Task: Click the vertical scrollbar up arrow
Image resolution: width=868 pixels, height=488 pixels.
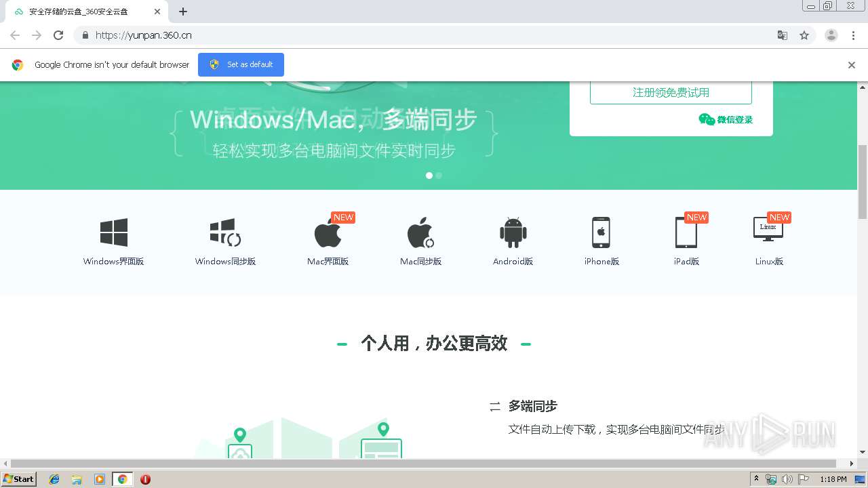Action: click(863, 87)
